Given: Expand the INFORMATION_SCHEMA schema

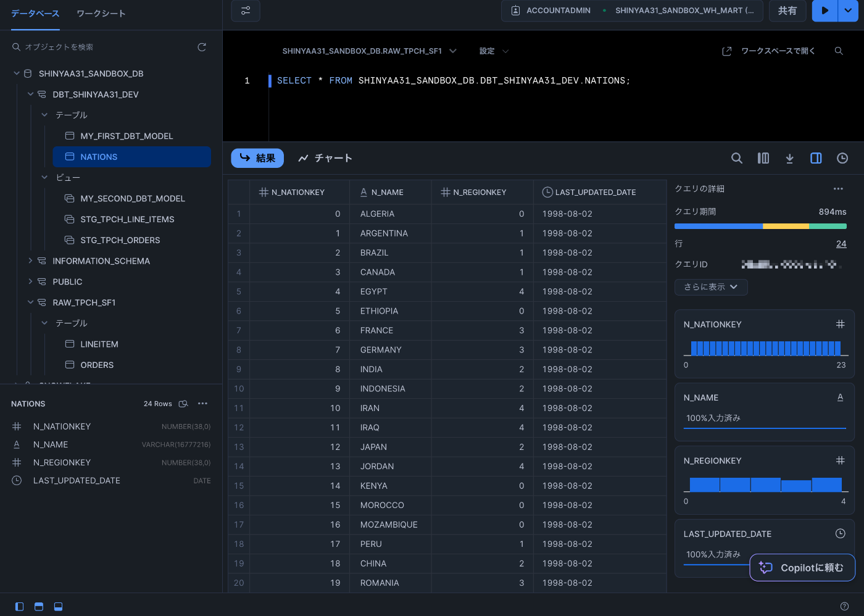Looking at the screenshot, I should pos(30,260).
